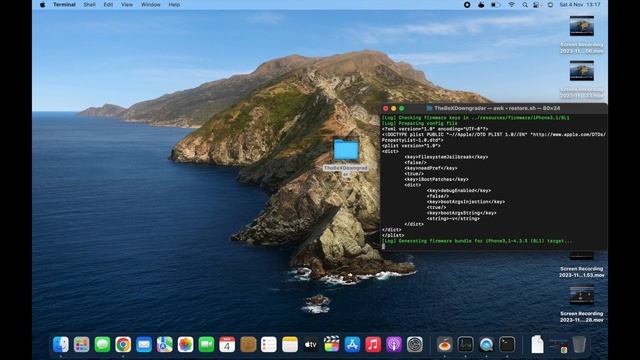Open the Trash in the Dock
640x360 pixels.
coord(579,344)
